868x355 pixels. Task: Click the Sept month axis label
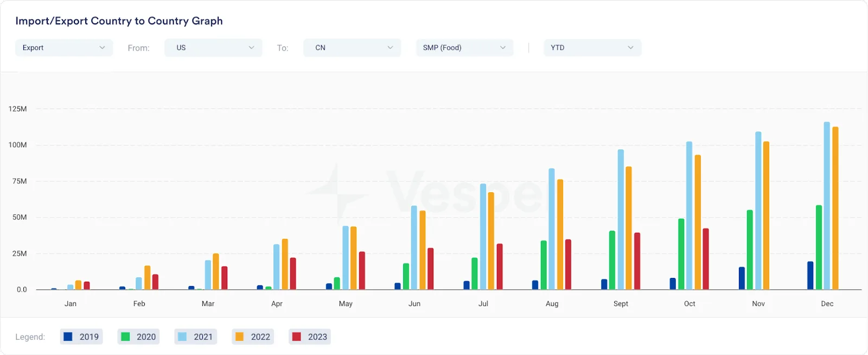tap(621, 304)
